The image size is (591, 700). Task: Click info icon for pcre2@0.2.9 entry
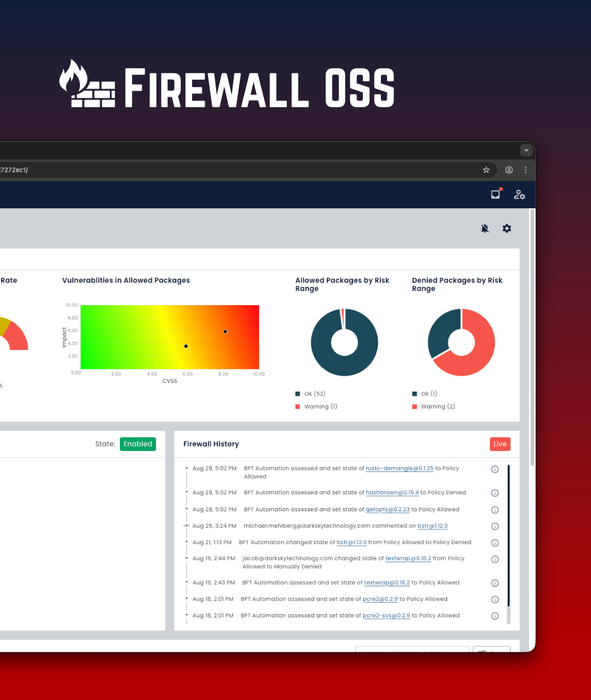[495, 599]
